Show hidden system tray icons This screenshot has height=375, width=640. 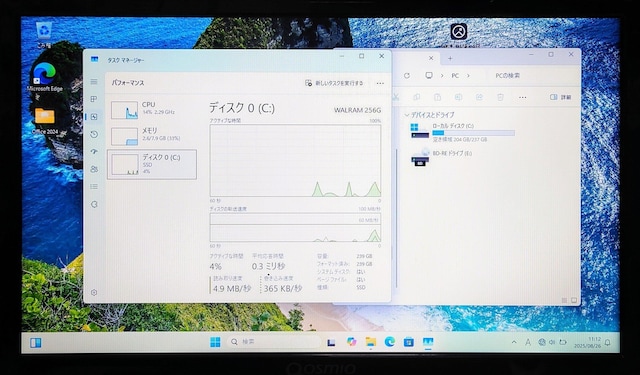(514, 342)
